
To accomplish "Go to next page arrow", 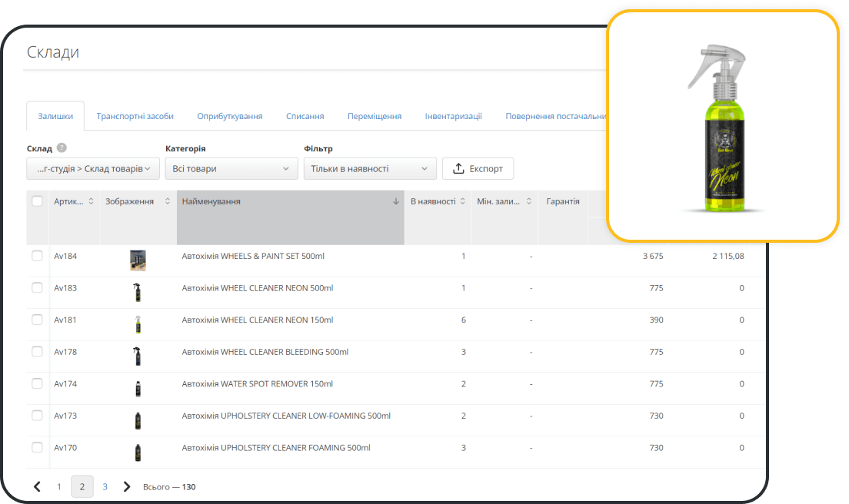I will coord(127,486).
